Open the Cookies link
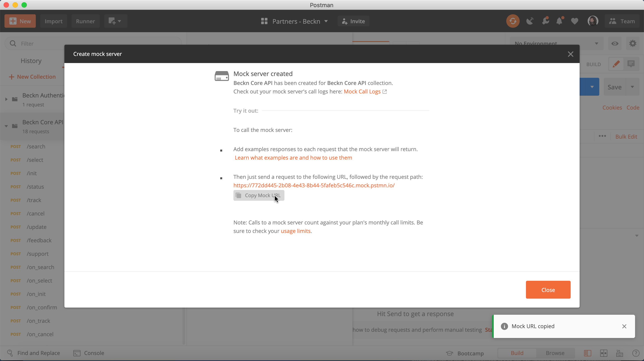The image size is (644, 361). tap(612, 108)
